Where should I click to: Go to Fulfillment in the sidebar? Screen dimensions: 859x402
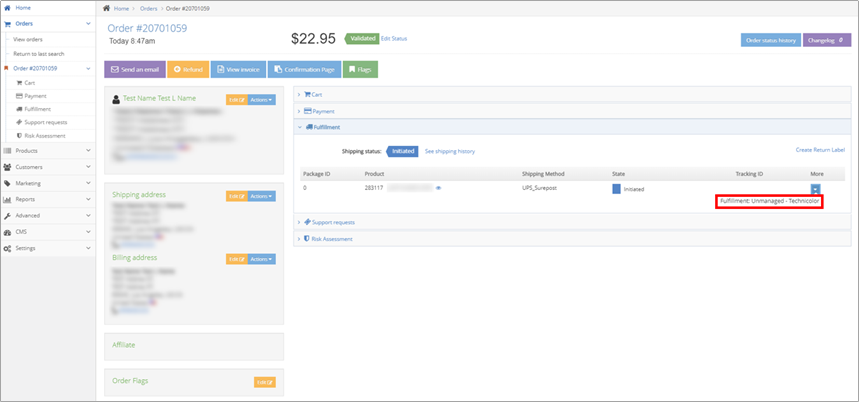coord(37,109)
